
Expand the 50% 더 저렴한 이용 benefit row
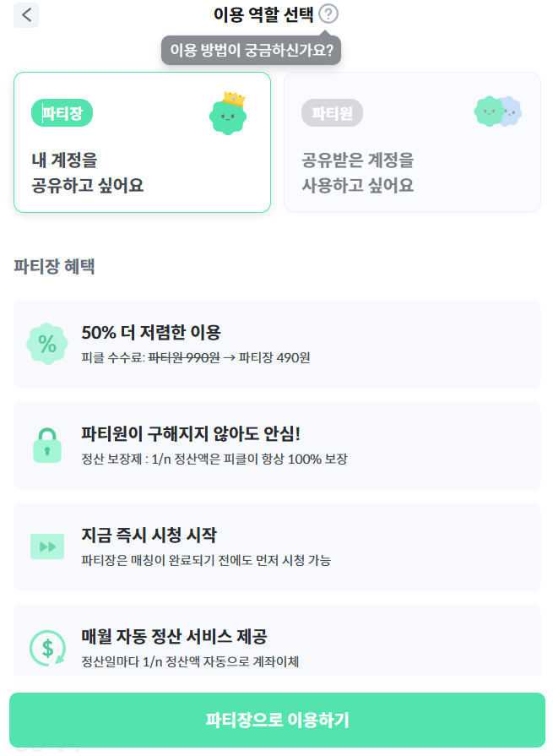276,343
